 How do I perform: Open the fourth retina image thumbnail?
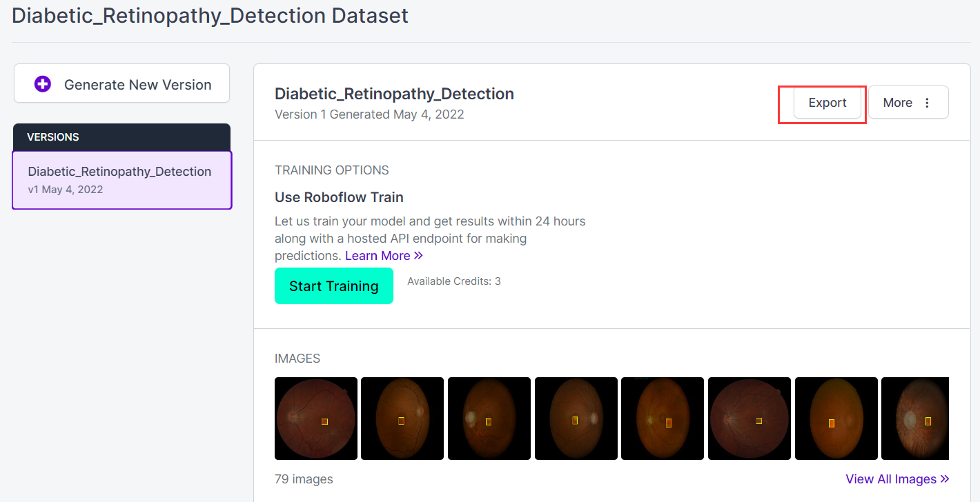coord(576,419)
